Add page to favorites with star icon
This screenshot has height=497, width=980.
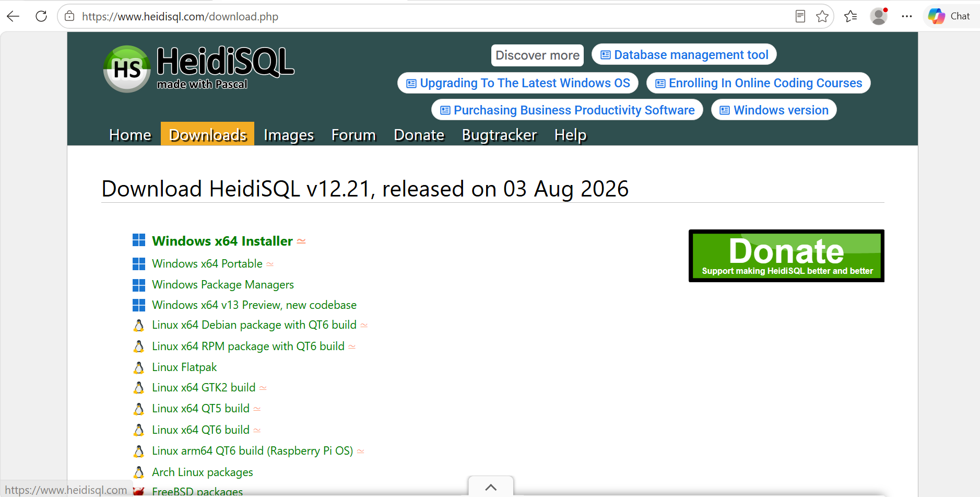(x=822, y=16)
